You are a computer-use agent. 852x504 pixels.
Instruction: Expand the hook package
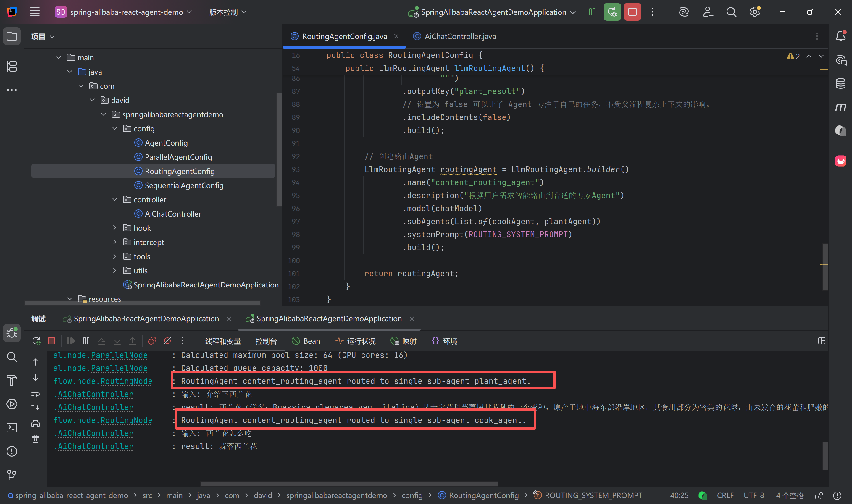[115, 228]
